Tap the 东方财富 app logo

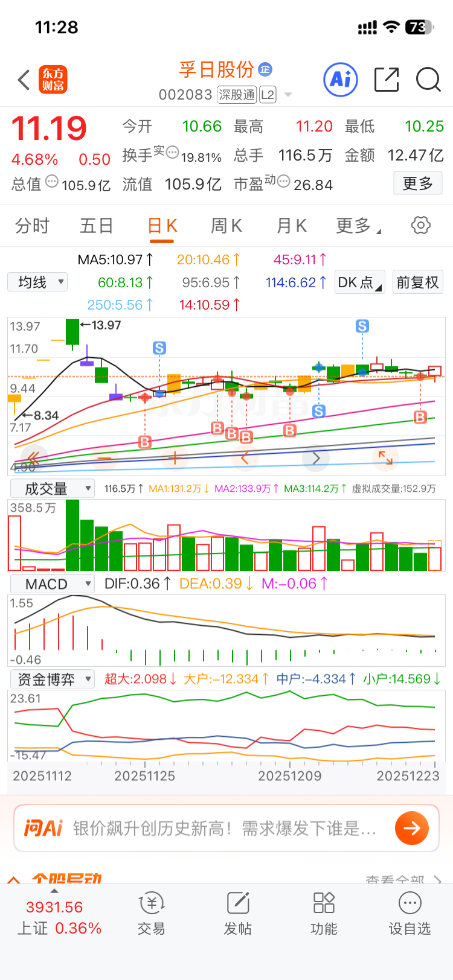[x=53, y=80]
